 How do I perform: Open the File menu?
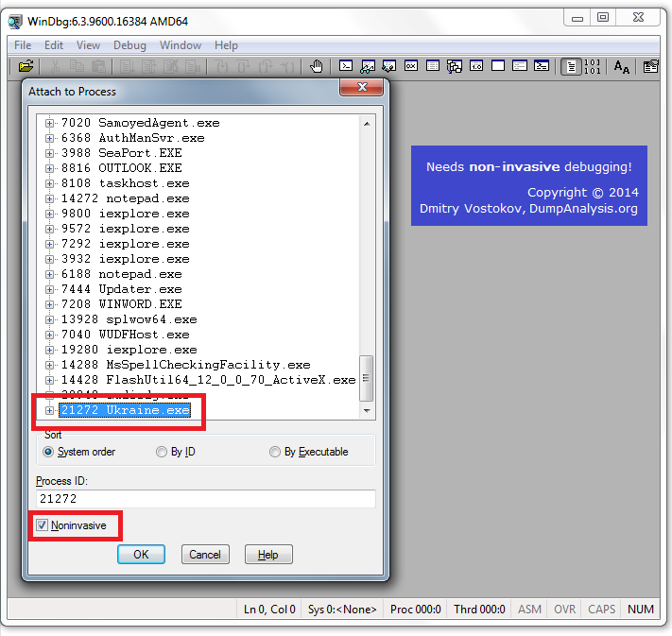[x=23, y=45]
